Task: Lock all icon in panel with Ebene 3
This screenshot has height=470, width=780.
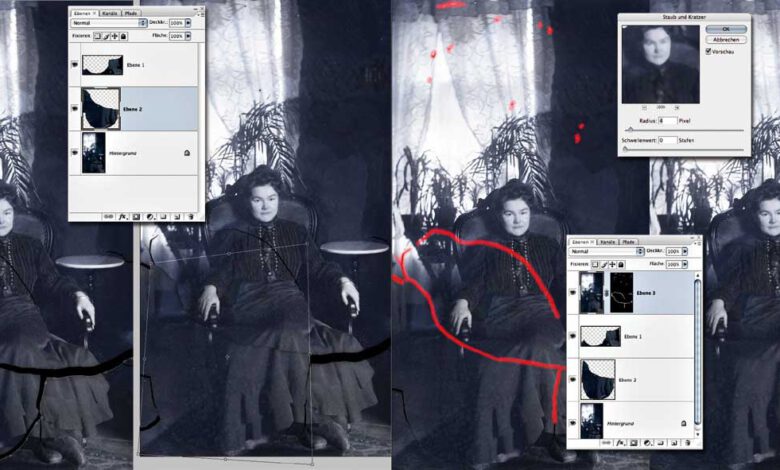Action: pos(621,264)
